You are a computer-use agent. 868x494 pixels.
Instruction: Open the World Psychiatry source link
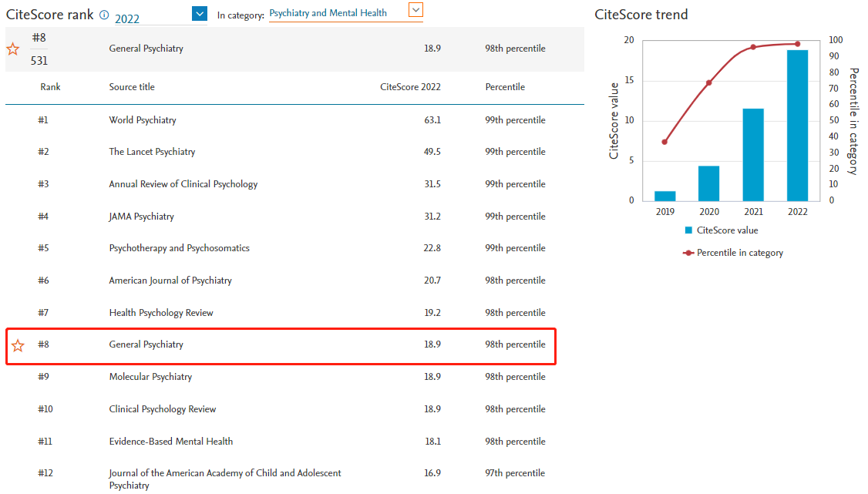pyautogui.click(x=143, y=120)
